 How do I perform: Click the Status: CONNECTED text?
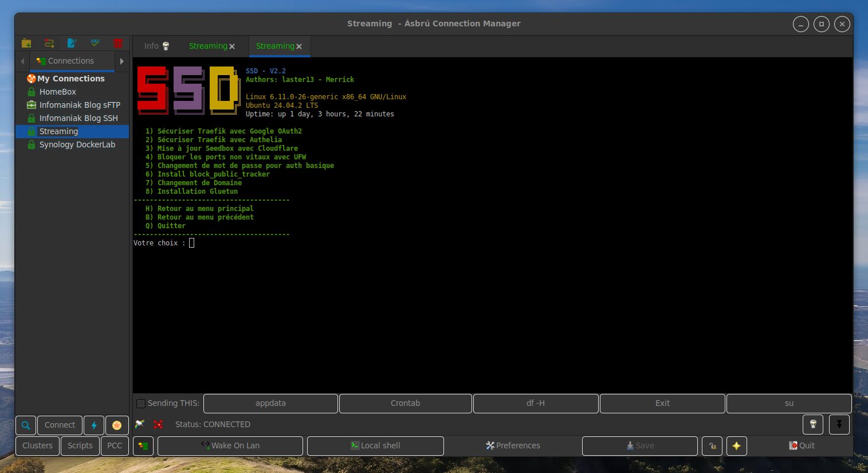213,425
